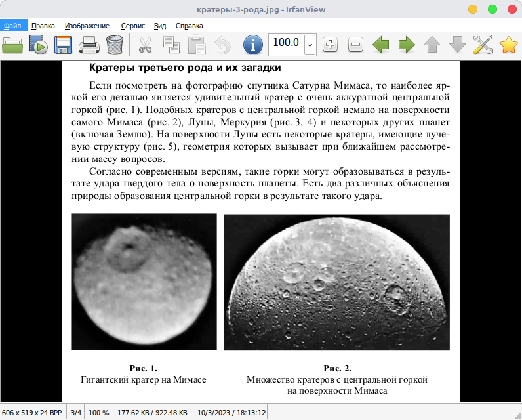This screenshot has height=420, width=522.
Task: Open the Файл menu
Action: (x=12, y=26)
